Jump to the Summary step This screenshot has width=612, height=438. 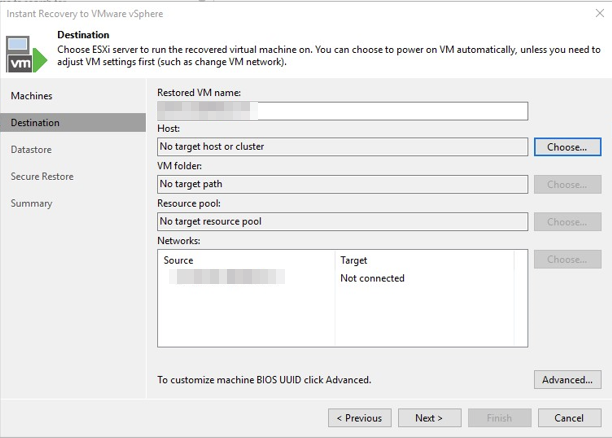pyautogui.click(x=31, y=204)
